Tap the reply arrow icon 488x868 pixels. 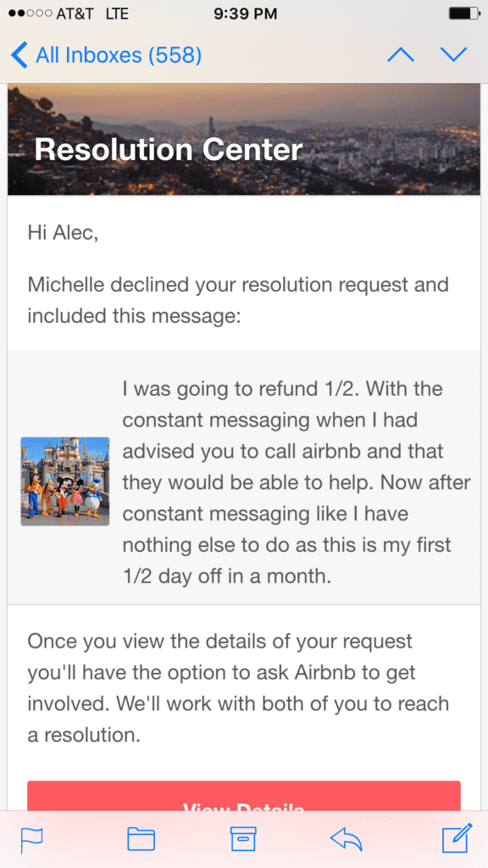(x=347, y=839)
